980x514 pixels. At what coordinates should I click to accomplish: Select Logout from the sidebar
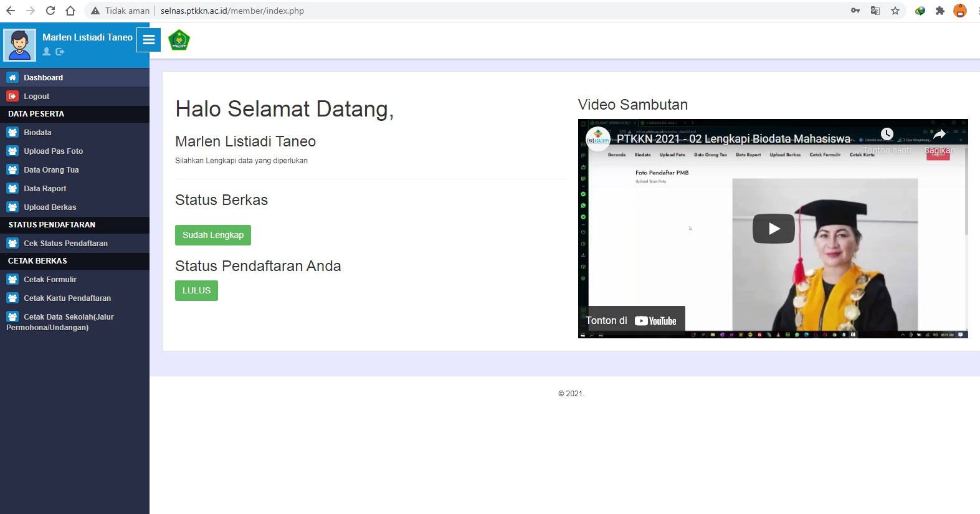pos(36,97)
